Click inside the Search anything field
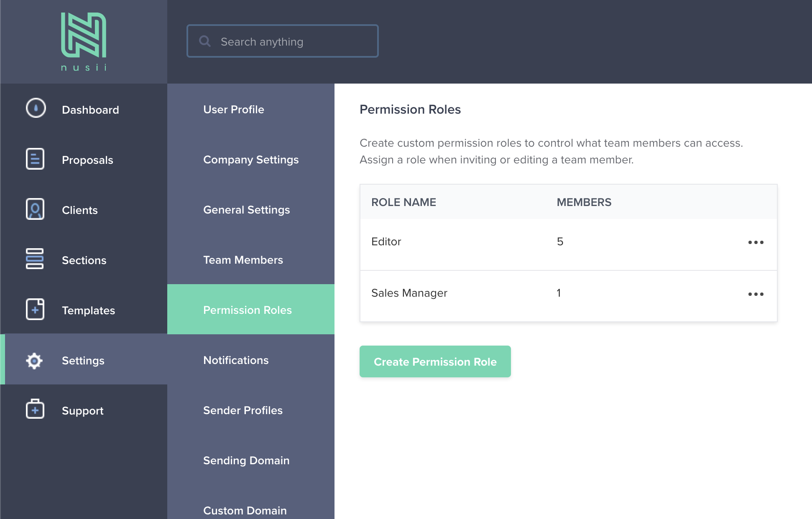The image size is (812, 519). 282,41
